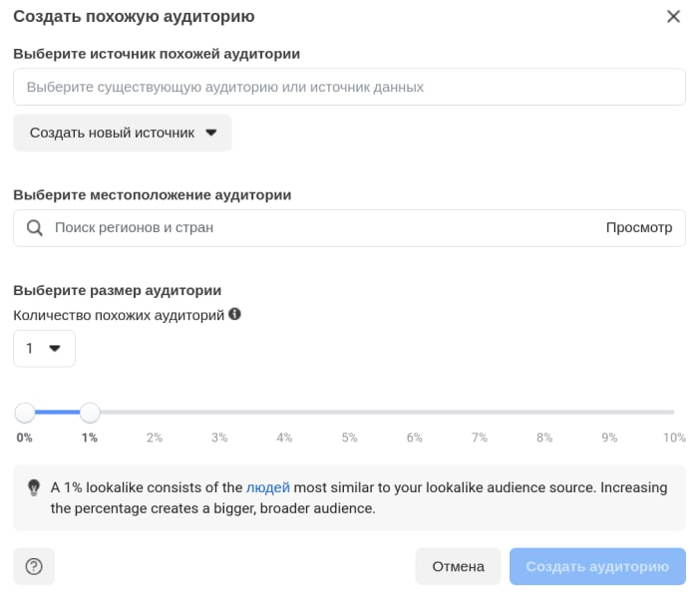Open help via question mark icon

point(34,566)
